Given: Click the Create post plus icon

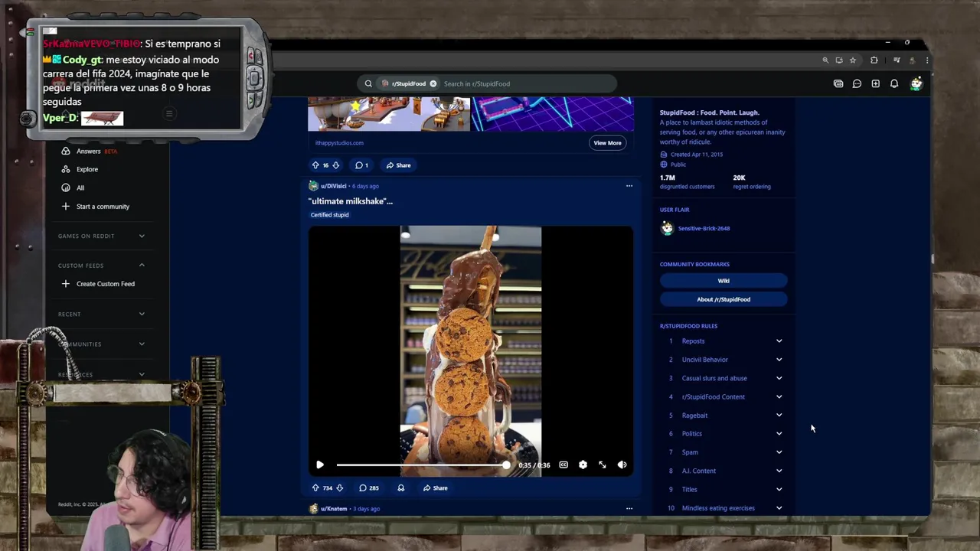Looking at the screenshot, I should point(875,83).
